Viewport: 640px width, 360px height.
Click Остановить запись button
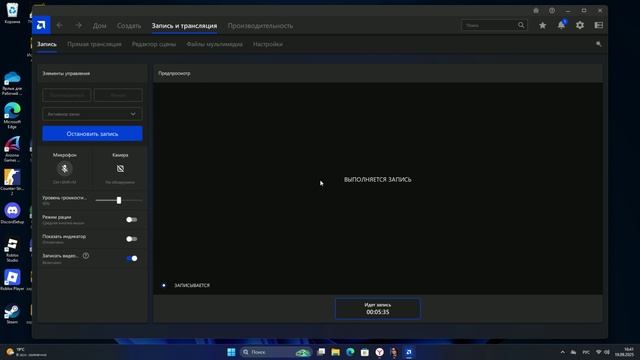(x=92, y=133)
